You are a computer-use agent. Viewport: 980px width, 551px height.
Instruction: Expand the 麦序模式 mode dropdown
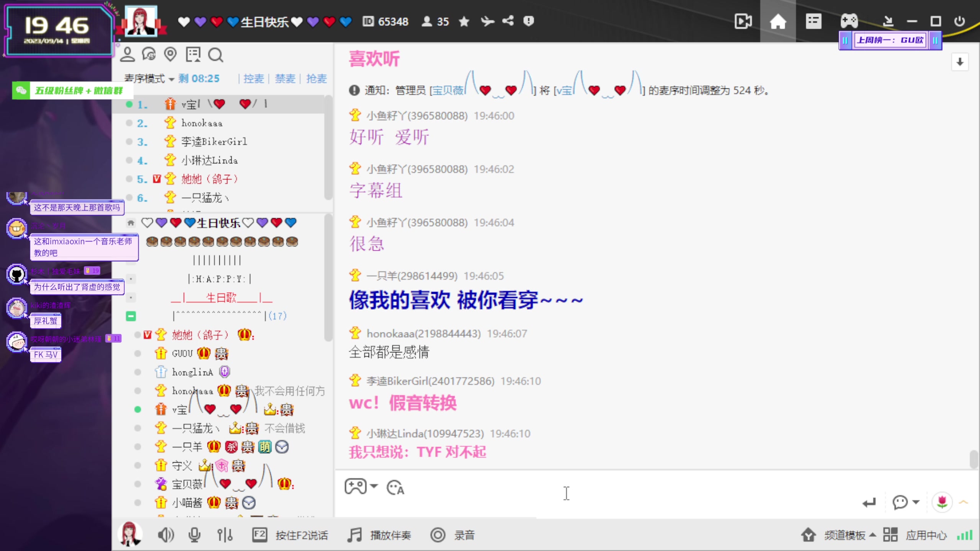[171, 79]
